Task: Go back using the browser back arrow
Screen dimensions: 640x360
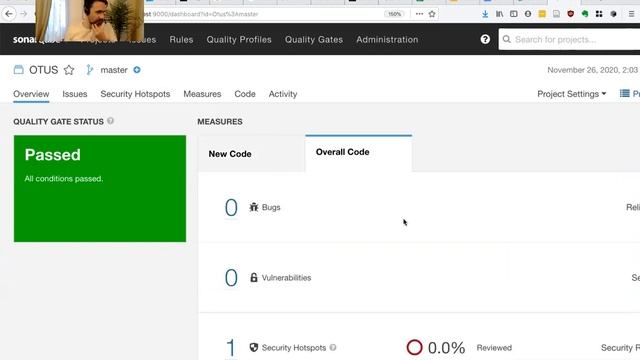Action: coord(9,14)
